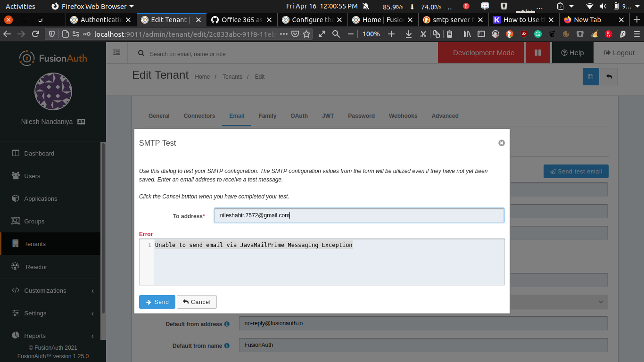Viewport: 644px width, 362px height.
Task: Click the uBlock Origin extension icon
Action: [524, 34]
